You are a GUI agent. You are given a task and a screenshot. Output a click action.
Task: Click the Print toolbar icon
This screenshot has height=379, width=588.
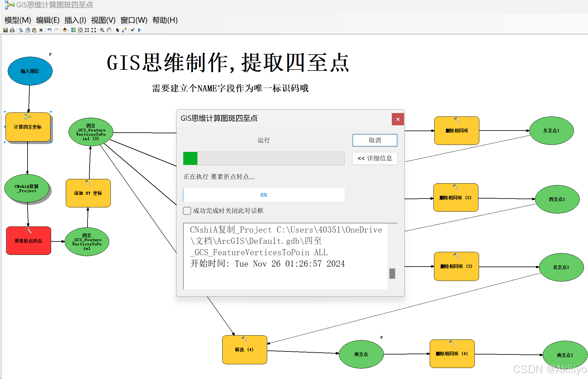12,30
